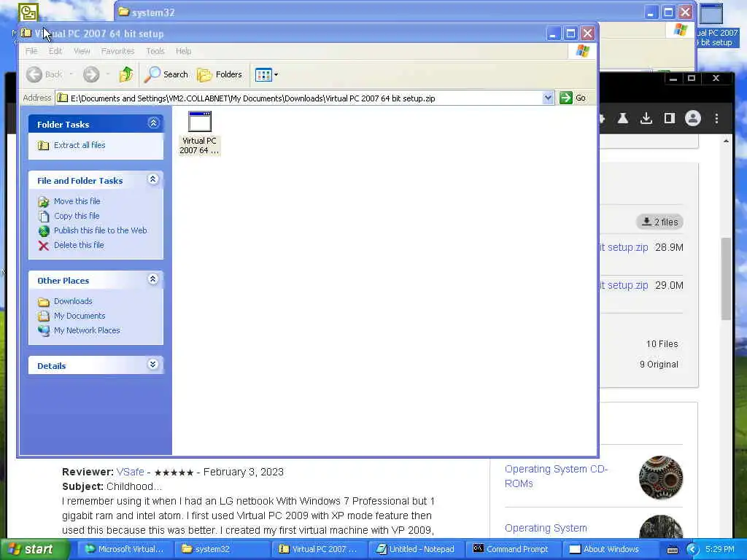
Task: Click the setup.zip 29.0M link
Action: tap(624, 285)
